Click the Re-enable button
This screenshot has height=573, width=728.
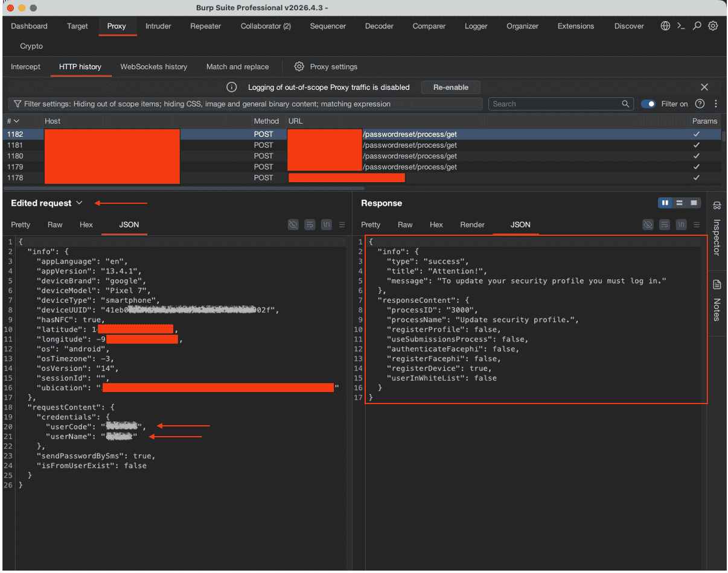451,87
